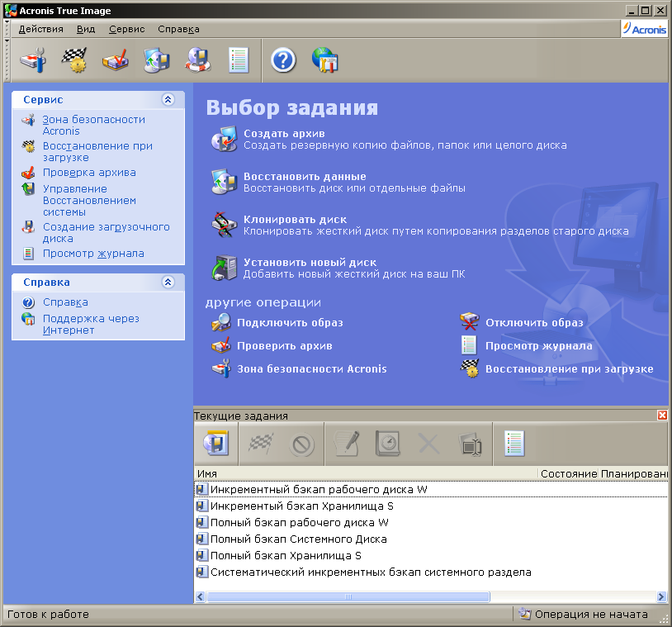
Task: Click the Восстановить данные icon
Action: tap(224, 182)
